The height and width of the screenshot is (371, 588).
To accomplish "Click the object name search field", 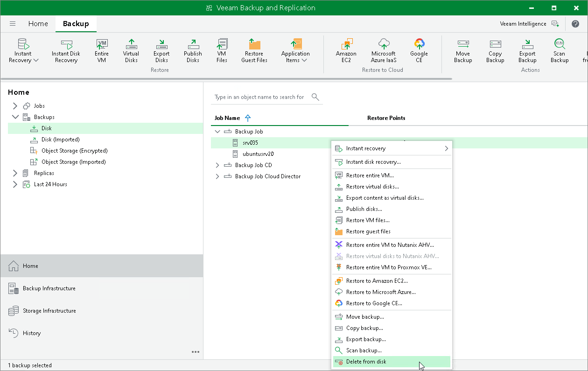I will (x=260, y=97).
